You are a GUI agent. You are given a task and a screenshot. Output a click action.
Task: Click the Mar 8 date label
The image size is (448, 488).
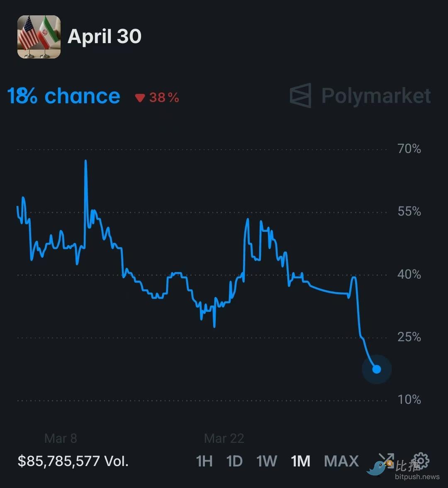pyautogui.click(x=61, y=438)
